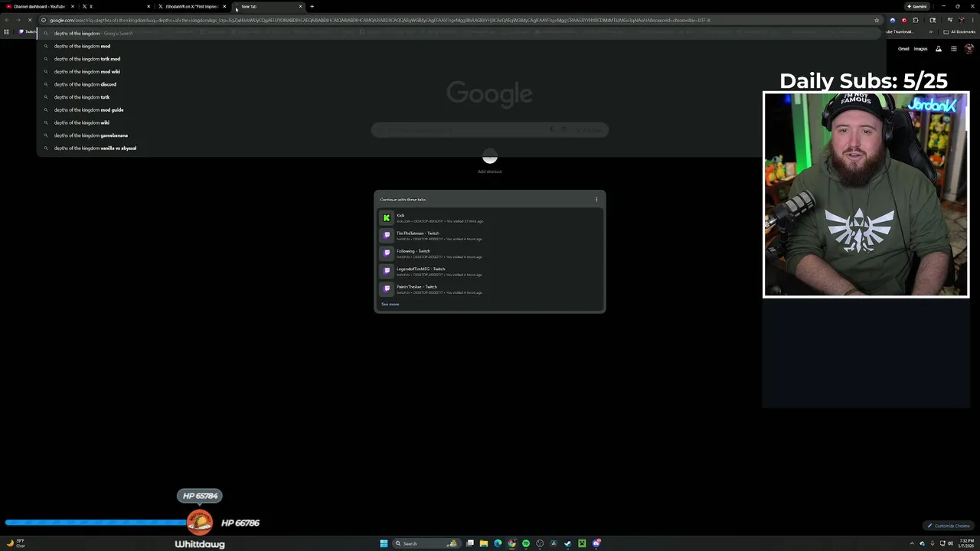Open the Twitch bookmark in bookmarks bar

(x=28, y=32)
